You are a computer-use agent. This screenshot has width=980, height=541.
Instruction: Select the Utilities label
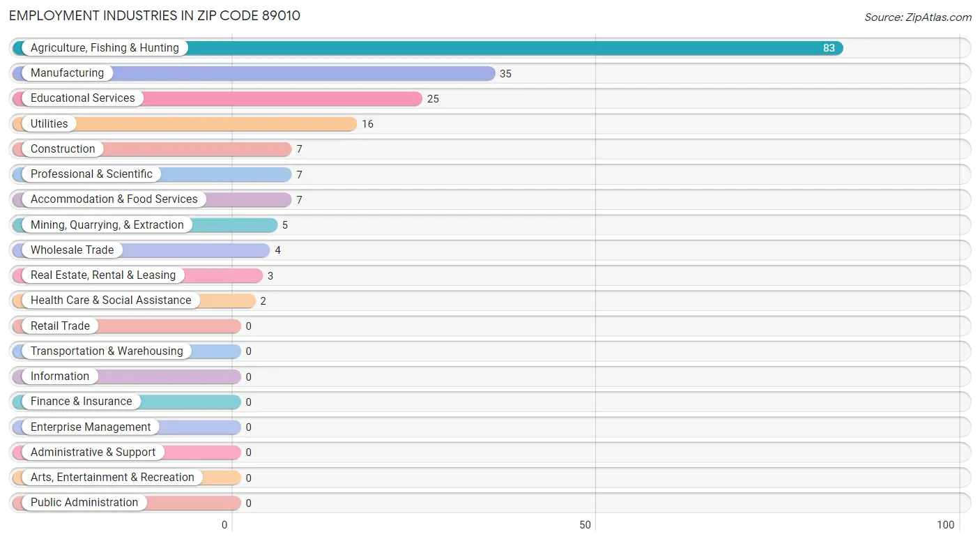pos(49,124)
